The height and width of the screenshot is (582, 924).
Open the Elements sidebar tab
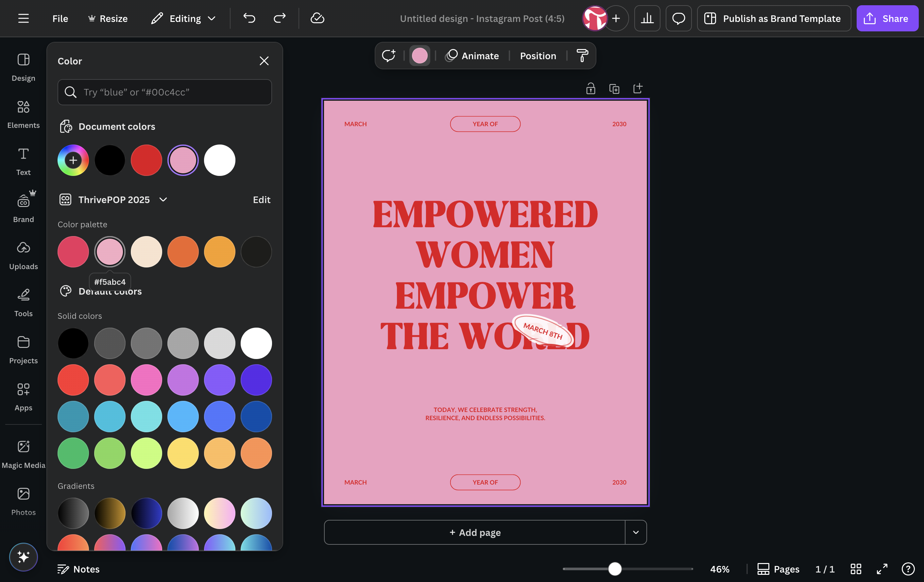[x=24, y=114]
